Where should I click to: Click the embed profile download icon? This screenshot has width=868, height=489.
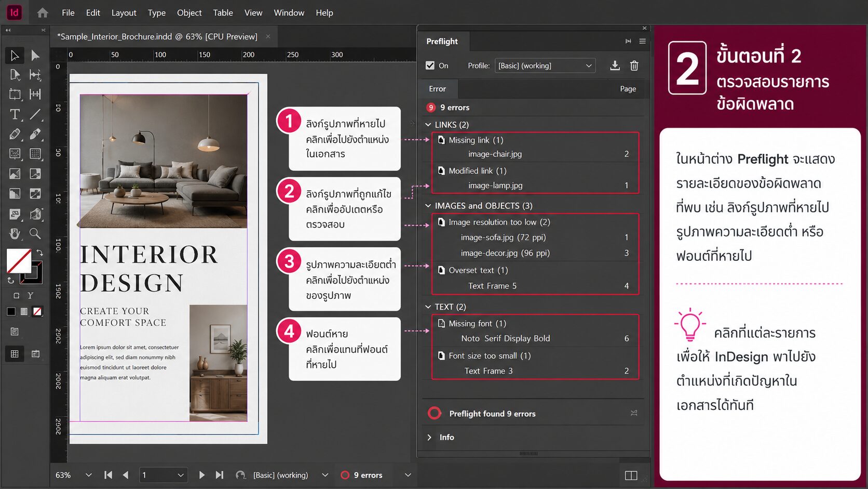[615, 65]
